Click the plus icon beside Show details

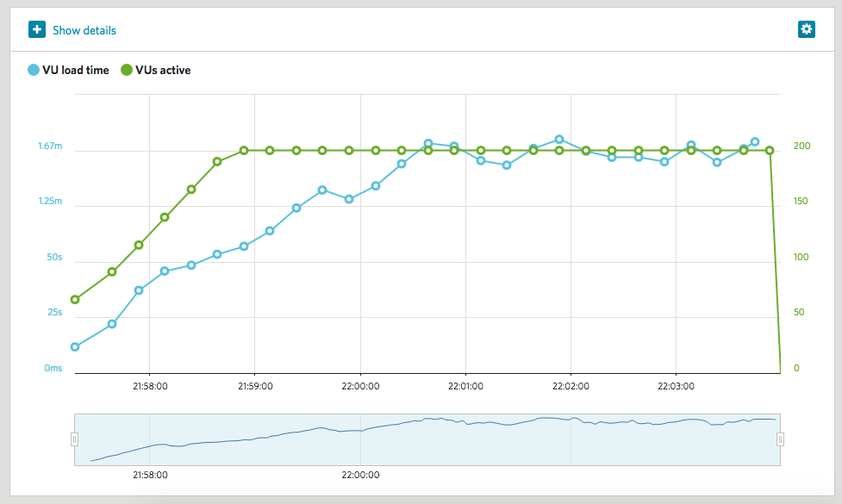[x=37, y=30]
